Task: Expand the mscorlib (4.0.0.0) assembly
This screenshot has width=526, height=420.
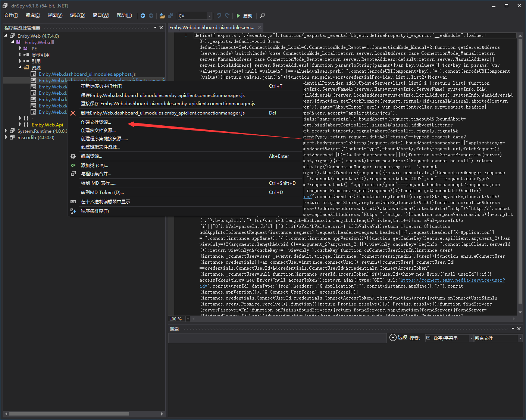Action: [x=6, y=137]
